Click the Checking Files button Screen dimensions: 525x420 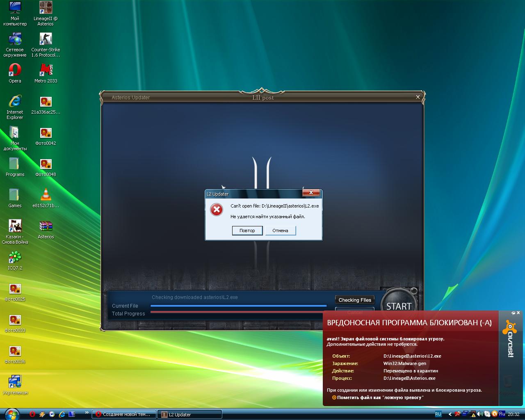point(355,300)
